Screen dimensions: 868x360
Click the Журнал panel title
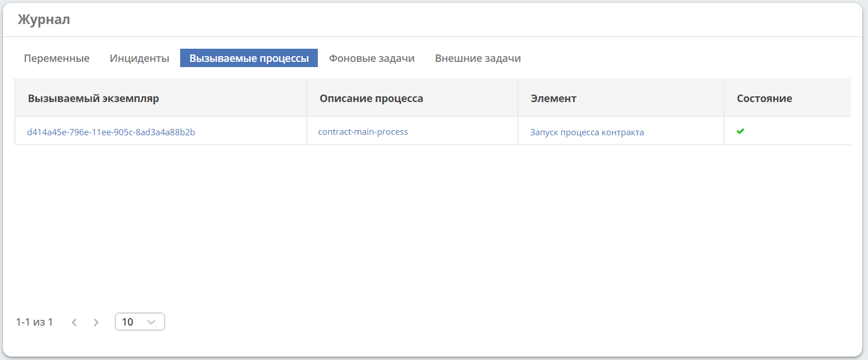[44, 19]
